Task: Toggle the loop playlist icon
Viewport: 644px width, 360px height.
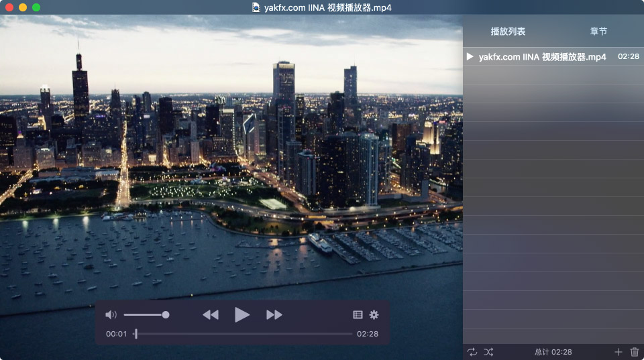Action: [x=472, y=352]
